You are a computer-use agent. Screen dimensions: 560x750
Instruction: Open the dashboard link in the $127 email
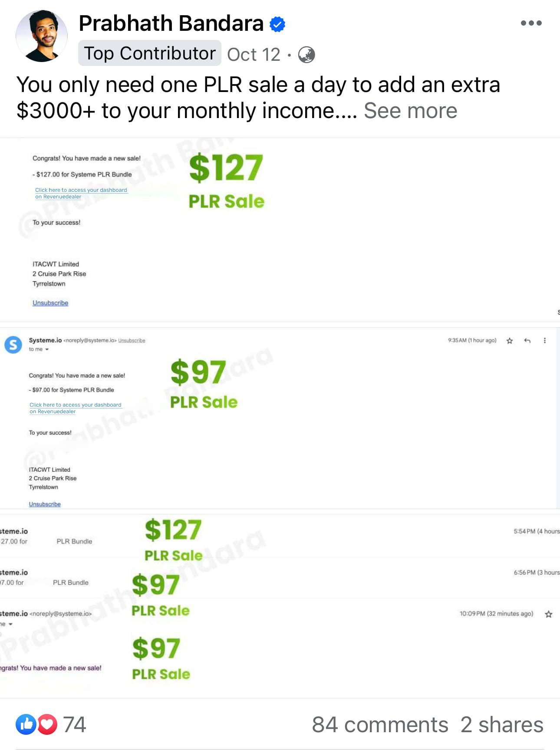pos(81,193)
